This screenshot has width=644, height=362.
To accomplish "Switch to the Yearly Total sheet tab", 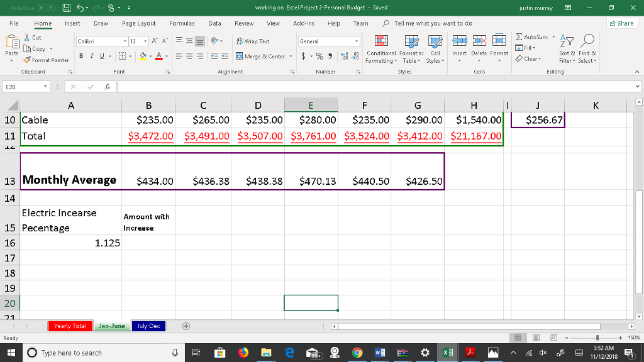I will point(70,326).
